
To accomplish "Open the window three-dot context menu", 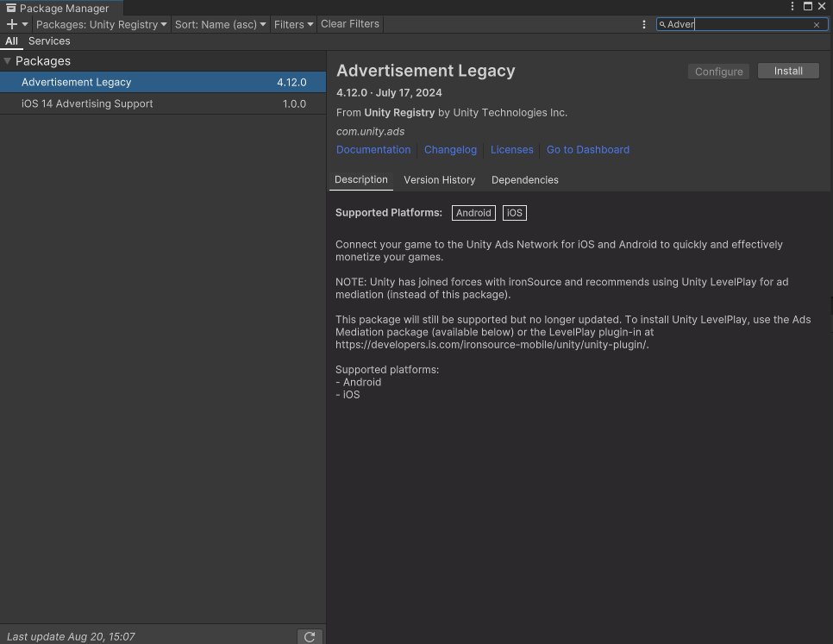I will 792,6.
